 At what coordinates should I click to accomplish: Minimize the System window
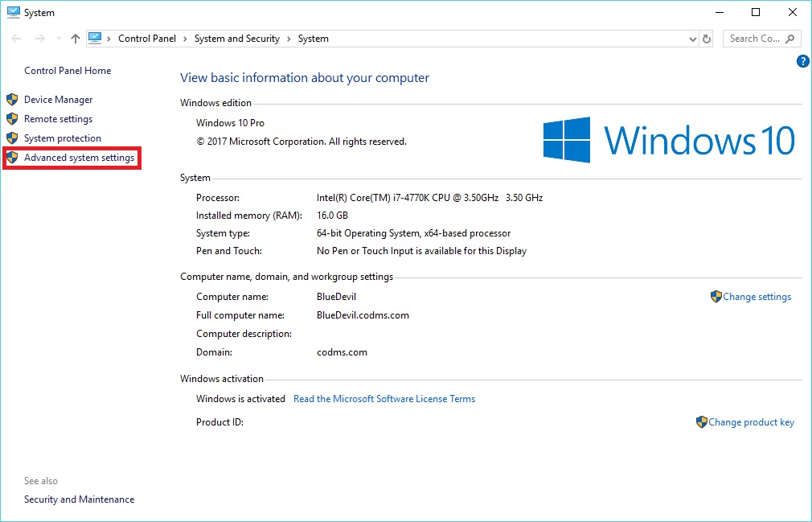pyautogui.click(x=719, y=12)
